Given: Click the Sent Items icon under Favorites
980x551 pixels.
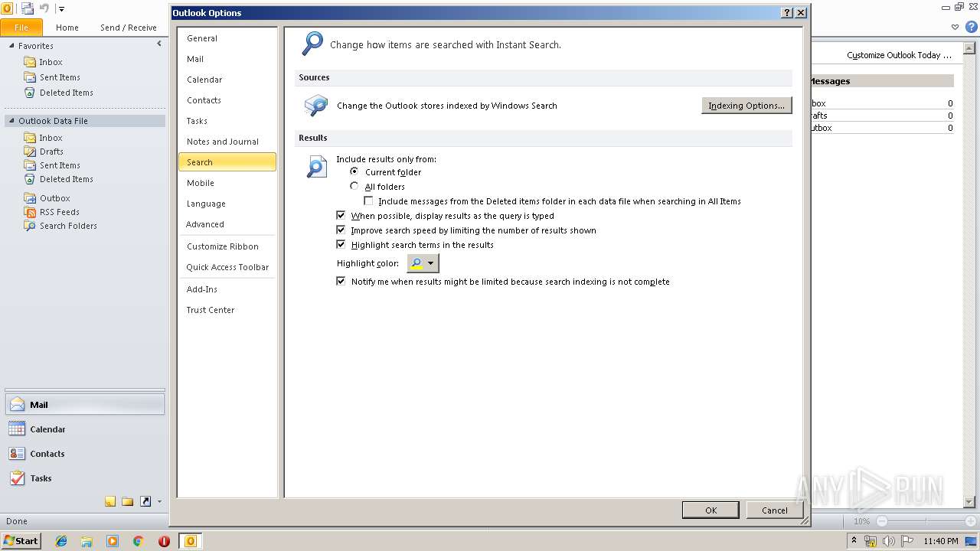Looking at the screenshot, I should (30, 77).
